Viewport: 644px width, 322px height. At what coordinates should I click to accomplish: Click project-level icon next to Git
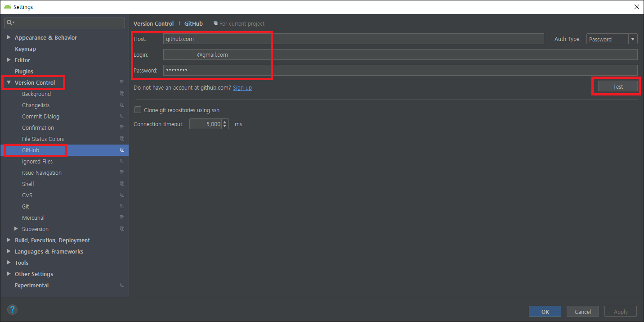pyautogui.click(x=122, y=206)
